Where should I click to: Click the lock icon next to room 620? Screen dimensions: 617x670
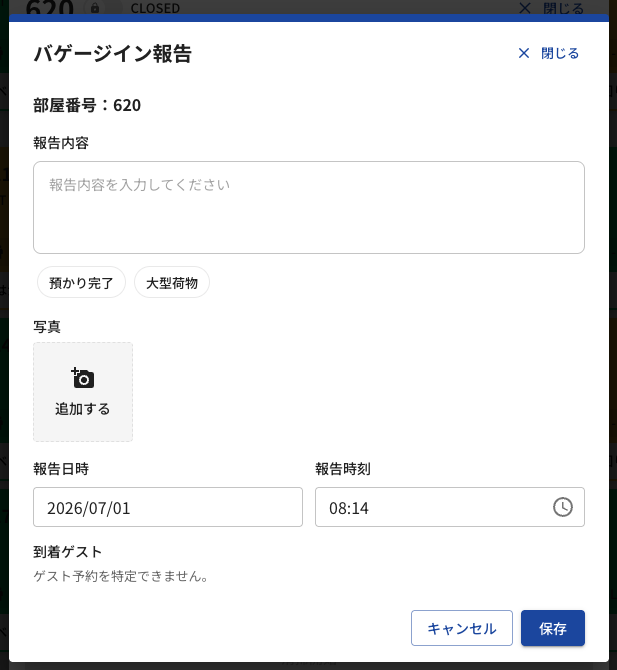tap(95, 8)
